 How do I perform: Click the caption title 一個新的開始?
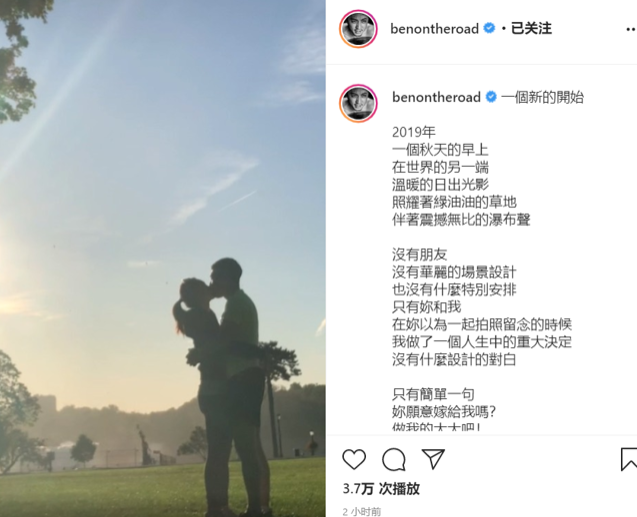pos(542,97)
